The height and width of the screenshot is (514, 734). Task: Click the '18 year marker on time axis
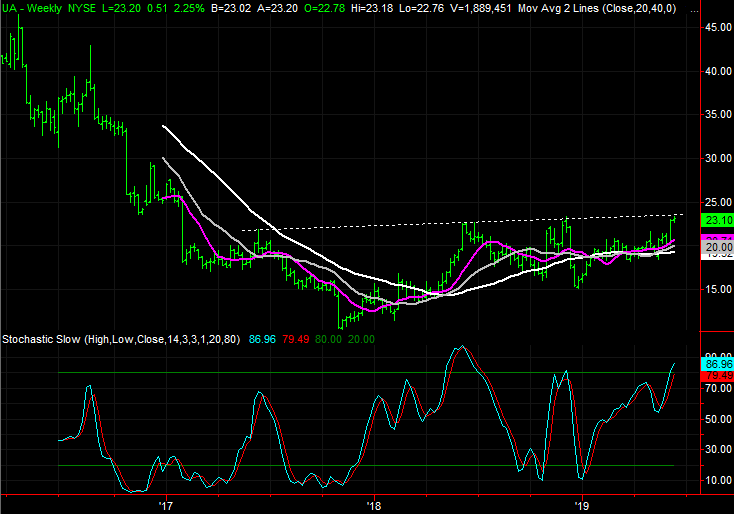click(374, 504)
